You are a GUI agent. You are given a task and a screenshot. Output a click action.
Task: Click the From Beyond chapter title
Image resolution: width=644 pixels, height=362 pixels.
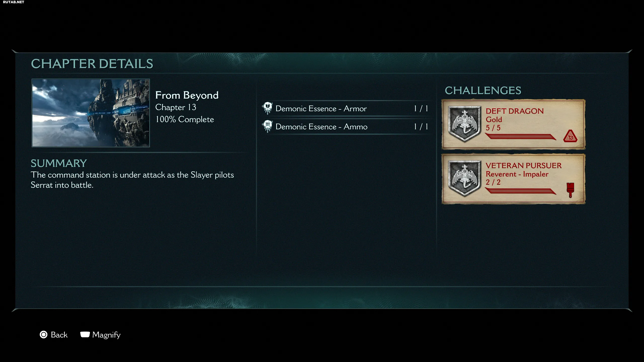(x=187, y=95)
